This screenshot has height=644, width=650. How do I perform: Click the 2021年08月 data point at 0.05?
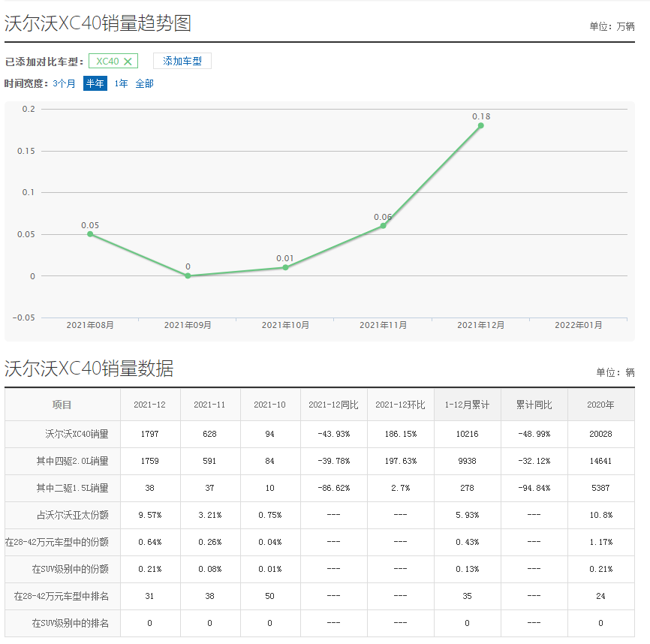click(x=90, y=234)
